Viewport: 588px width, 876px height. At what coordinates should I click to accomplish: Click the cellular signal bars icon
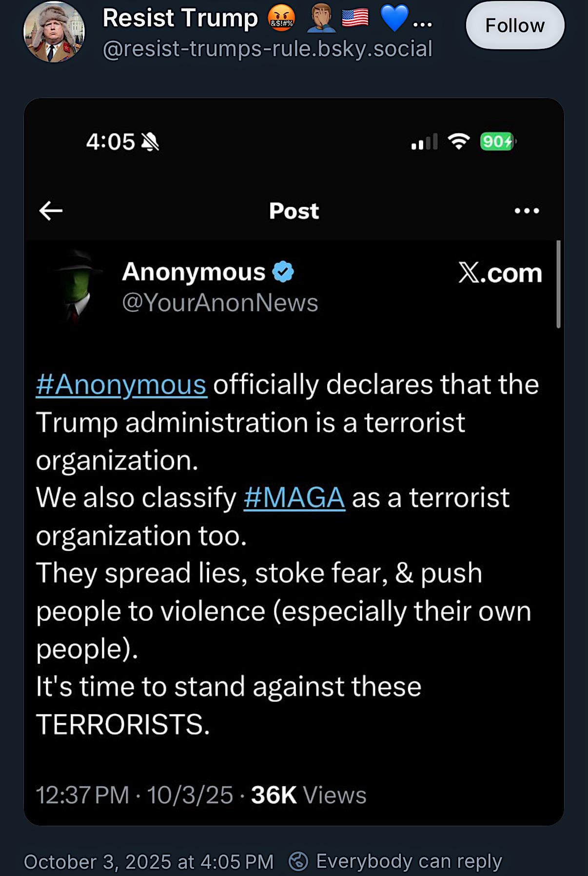click(424, 142)
